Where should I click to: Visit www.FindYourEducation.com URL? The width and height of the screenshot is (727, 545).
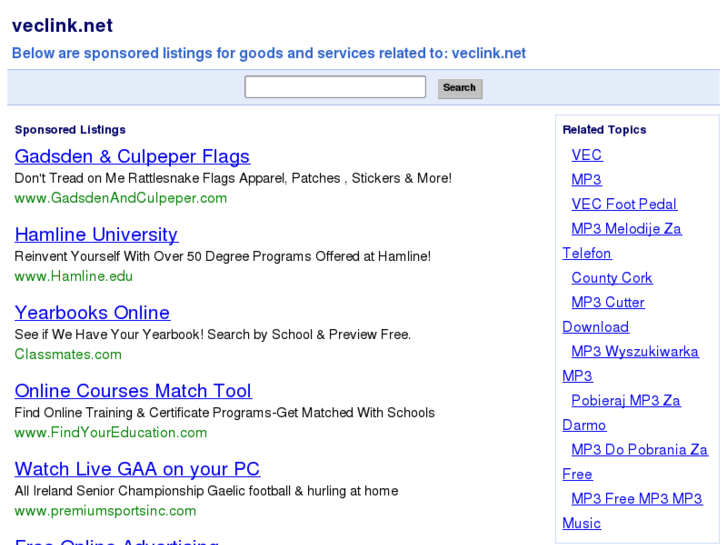(110, 432)
